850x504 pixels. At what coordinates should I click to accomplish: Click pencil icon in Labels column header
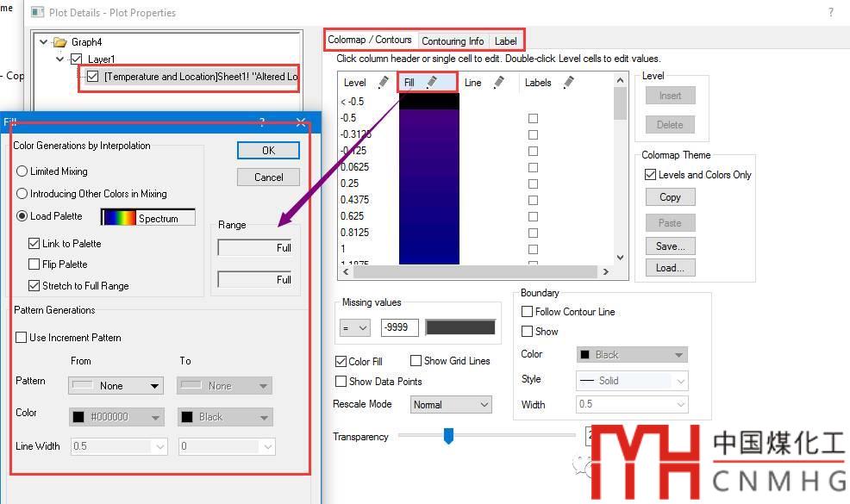(567, 83)
